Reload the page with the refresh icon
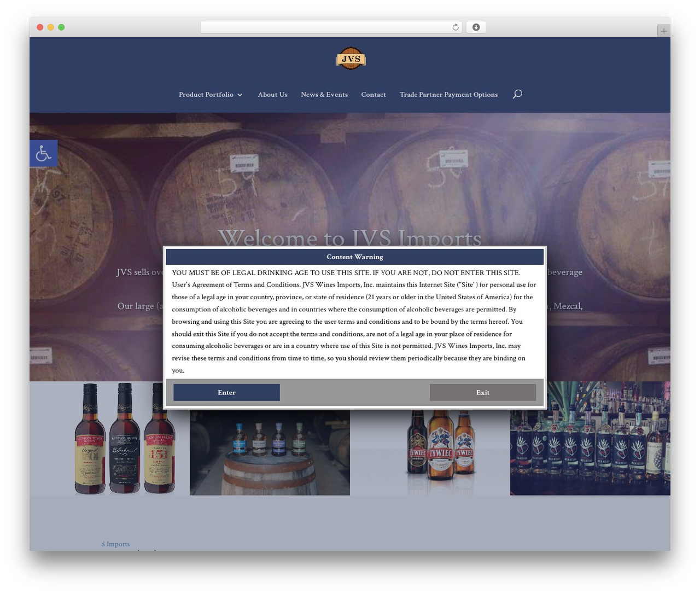This screenshot has width=700, height=593. click(455, 27)
